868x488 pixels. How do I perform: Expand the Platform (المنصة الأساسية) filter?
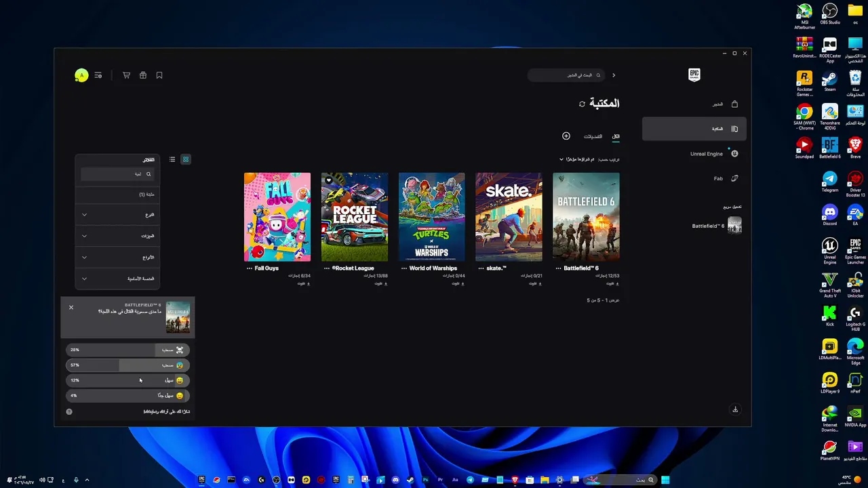117,279
